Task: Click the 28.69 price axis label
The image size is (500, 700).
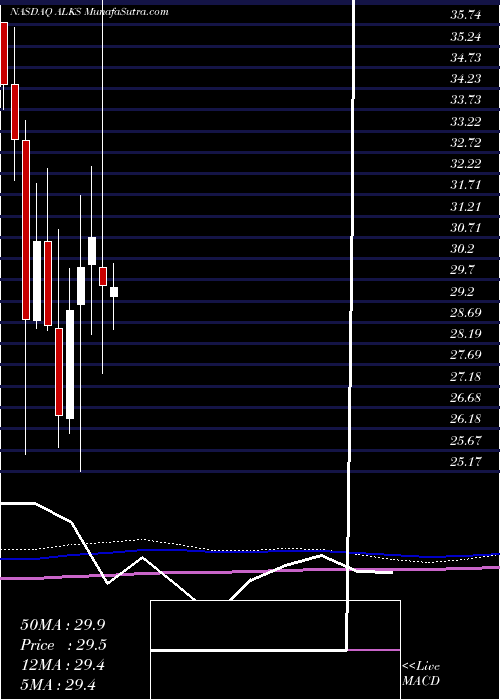Action: click(x=466, y=313)
